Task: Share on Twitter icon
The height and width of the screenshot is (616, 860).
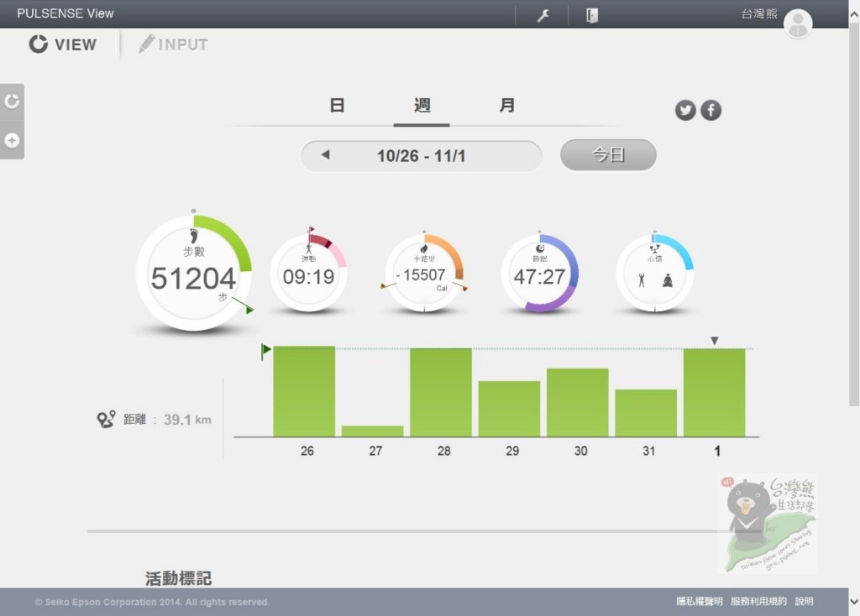Action: pos(685,110)
